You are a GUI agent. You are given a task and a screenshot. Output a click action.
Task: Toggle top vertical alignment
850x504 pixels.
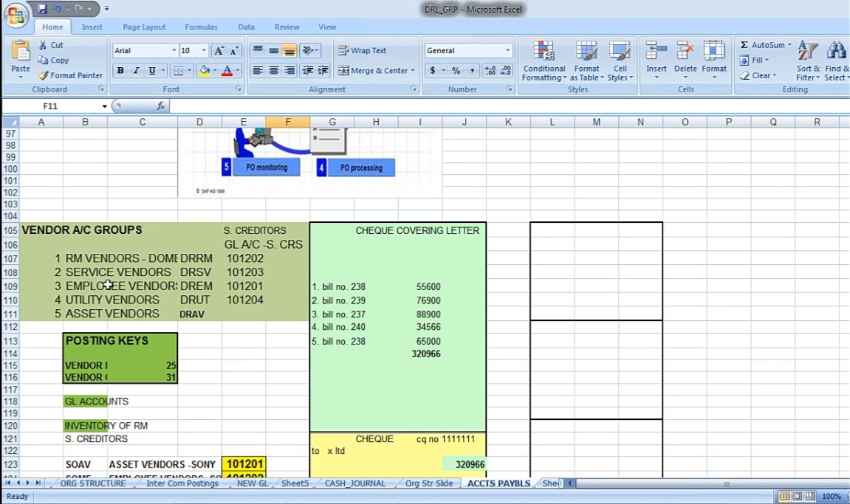tap(258, 50)
